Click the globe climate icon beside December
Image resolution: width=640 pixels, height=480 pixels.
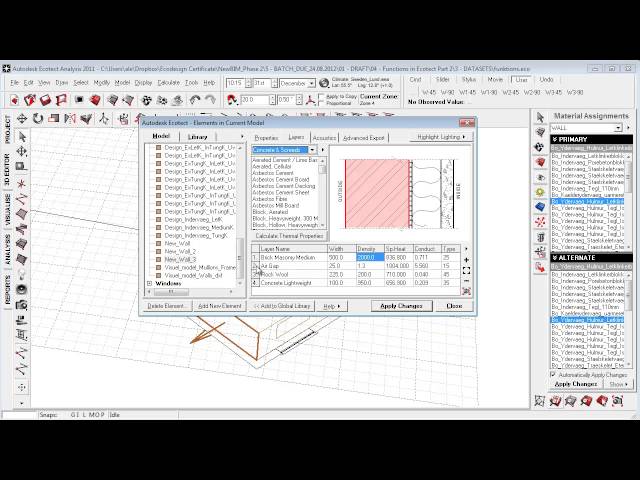point(324,83)
